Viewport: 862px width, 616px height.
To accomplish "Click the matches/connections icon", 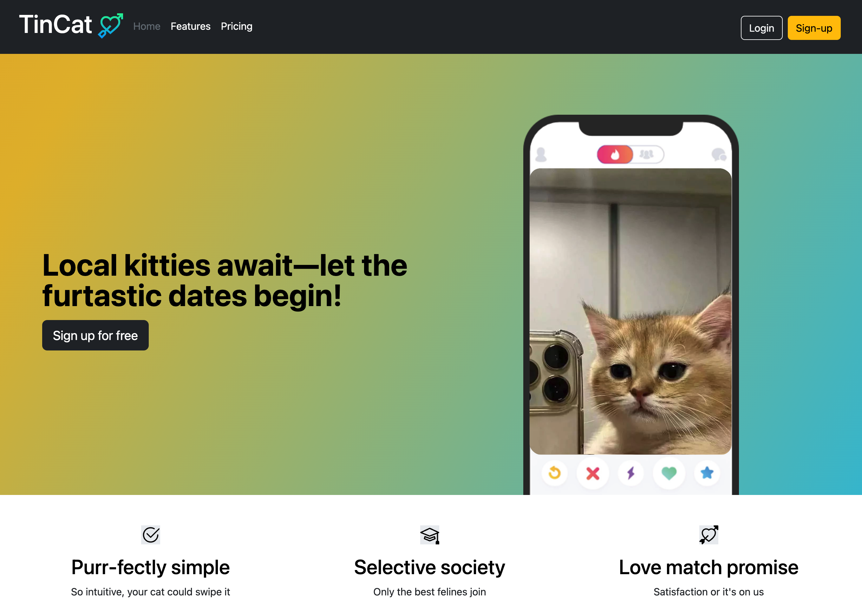I will click(645, 153).
